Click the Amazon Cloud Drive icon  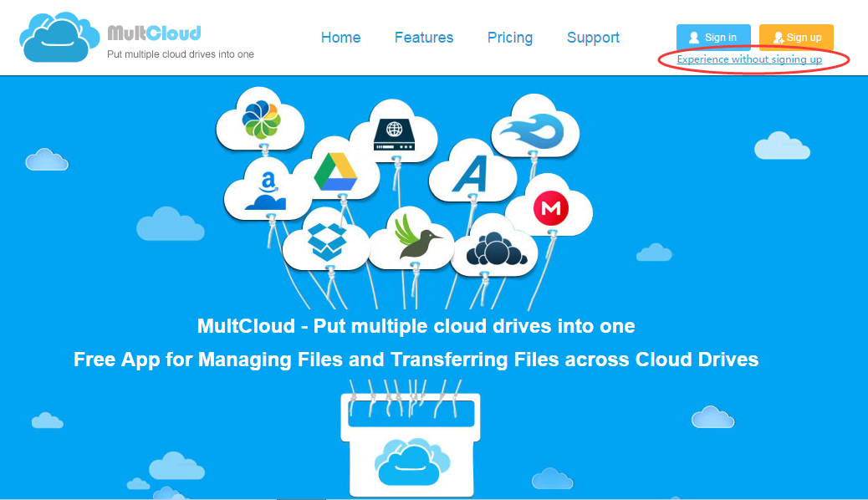click(x=267, y=191)
